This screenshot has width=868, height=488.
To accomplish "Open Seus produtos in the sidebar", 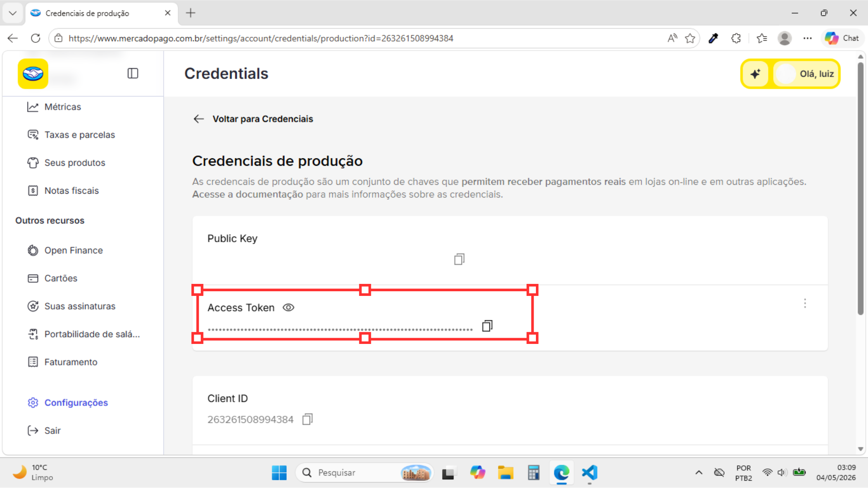I will pyautogui.click(x=66, y=163).
